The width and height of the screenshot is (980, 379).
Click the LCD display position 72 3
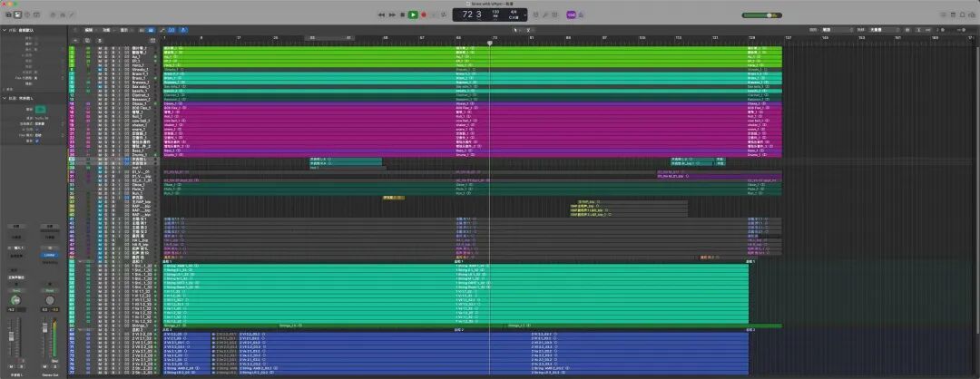click(x=472, y=15)
